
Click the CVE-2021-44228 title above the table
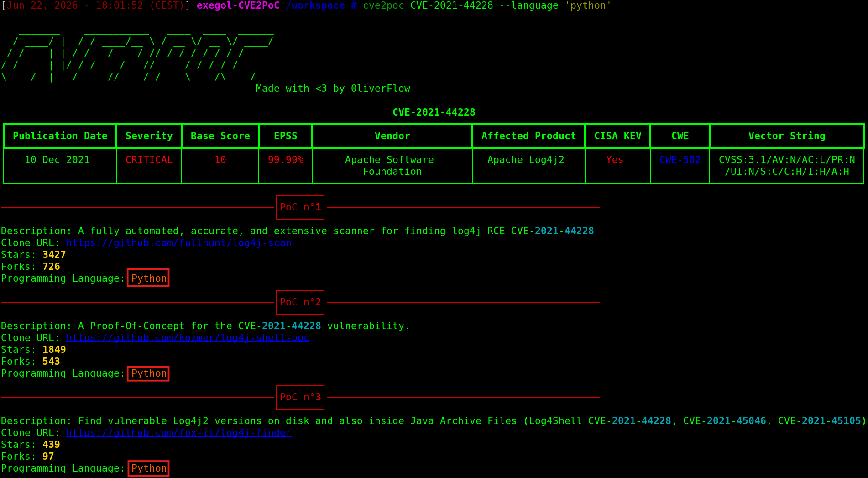(x=434, y=112)
